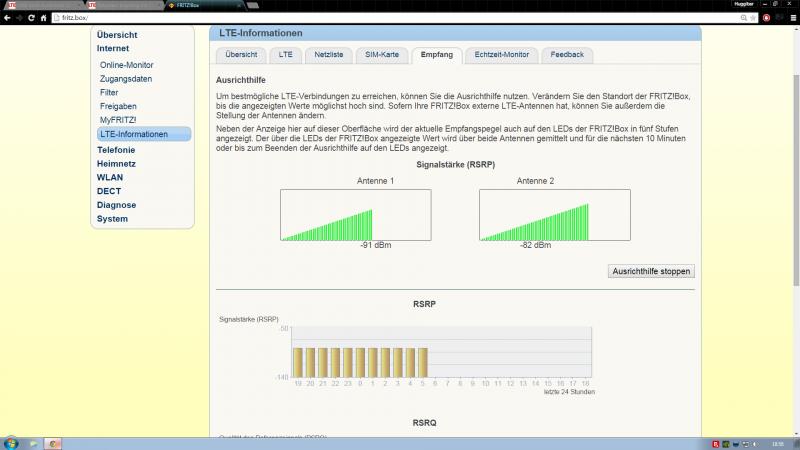Click the Signalstärke (RSRP) heading
Viewport: 800px width, 450px height.
click(x=456, y=165)
